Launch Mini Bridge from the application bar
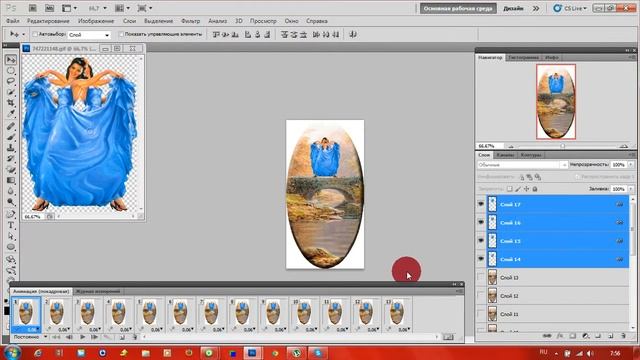 click(49, 8)
